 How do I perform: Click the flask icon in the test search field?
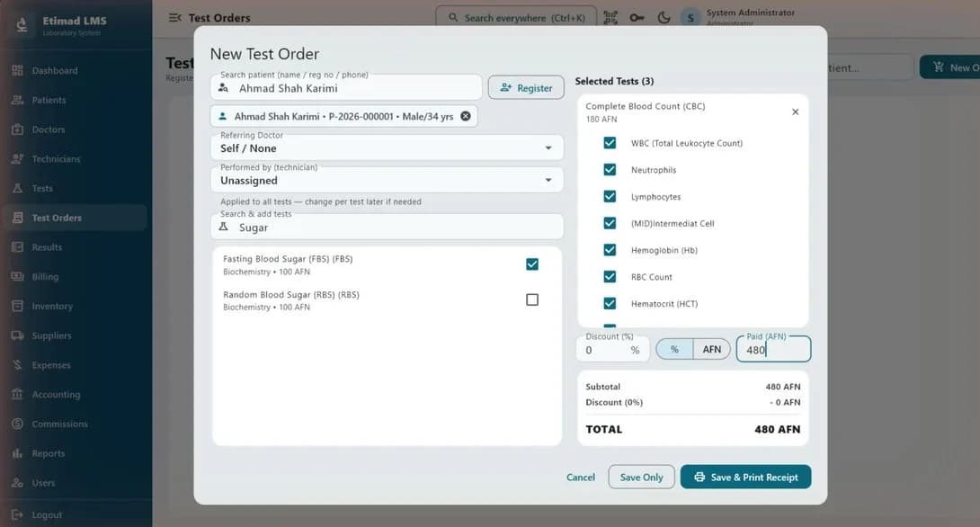click(223, 227)
